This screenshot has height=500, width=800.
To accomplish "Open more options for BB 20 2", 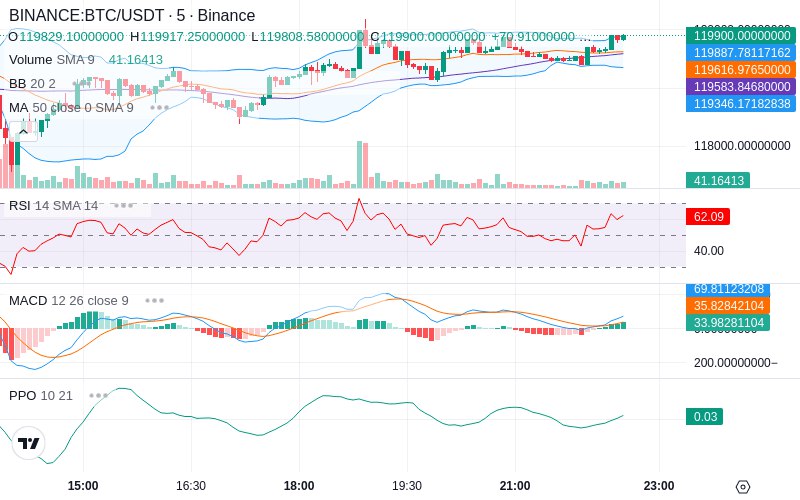I will [81, 83].
